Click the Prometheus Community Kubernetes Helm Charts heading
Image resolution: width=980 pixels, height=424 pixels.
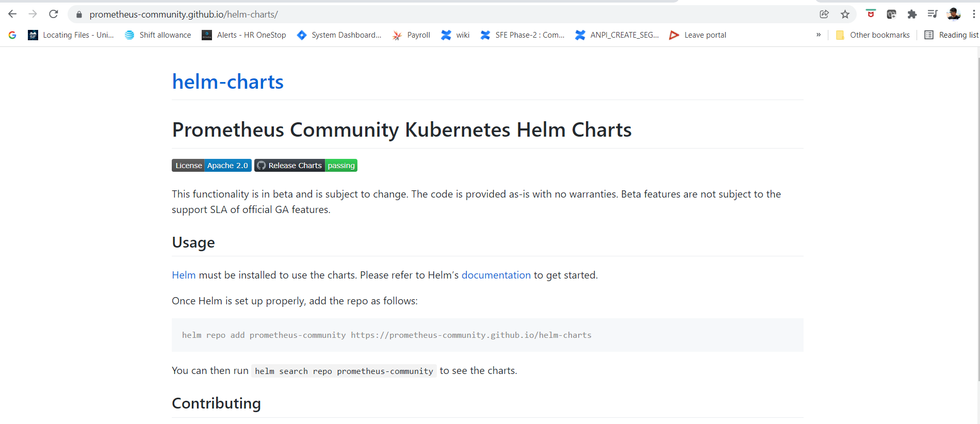coord(401,129)
